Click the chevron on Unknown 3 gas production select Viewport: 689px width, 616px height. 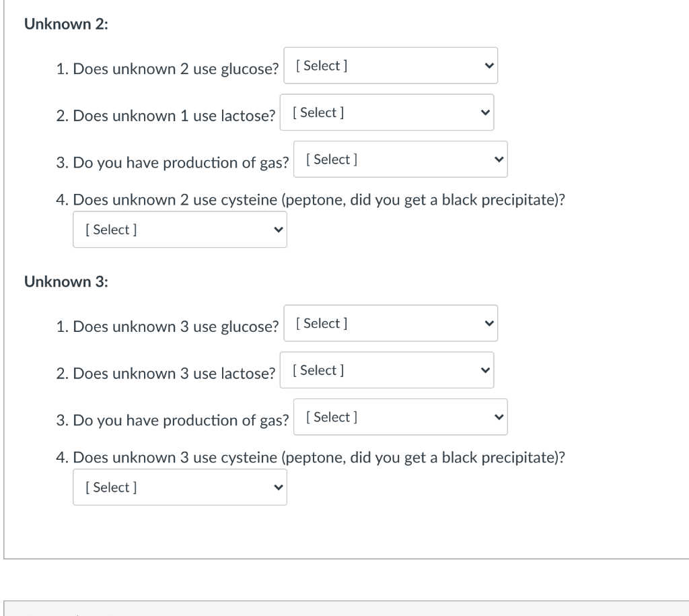(x=499, y=418)
